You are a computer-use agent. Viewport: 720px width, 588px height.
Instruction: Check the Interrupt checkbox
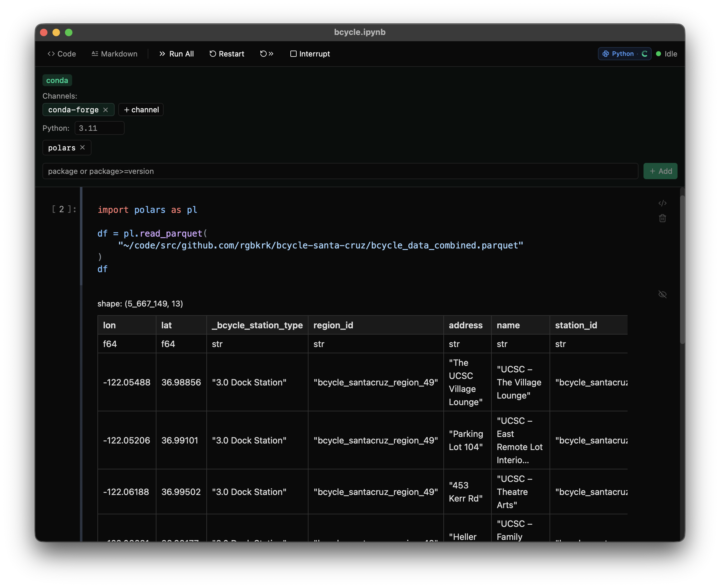click(293, 53)
